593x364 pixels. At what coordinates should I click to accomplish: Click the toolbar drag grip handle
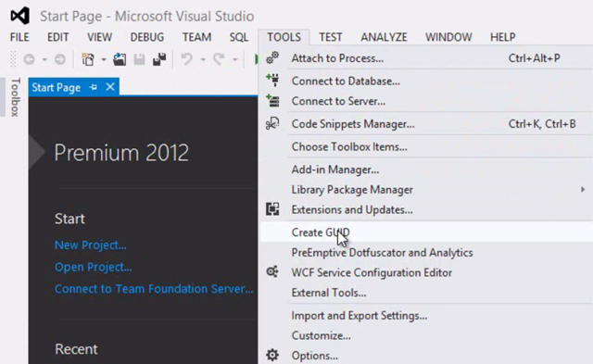(x=13, y=59)
